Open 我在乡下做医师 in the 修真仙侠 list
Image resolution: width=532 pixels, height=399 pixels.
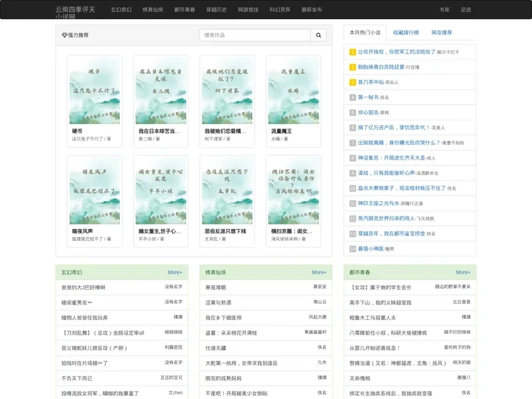tap(224, 318)
